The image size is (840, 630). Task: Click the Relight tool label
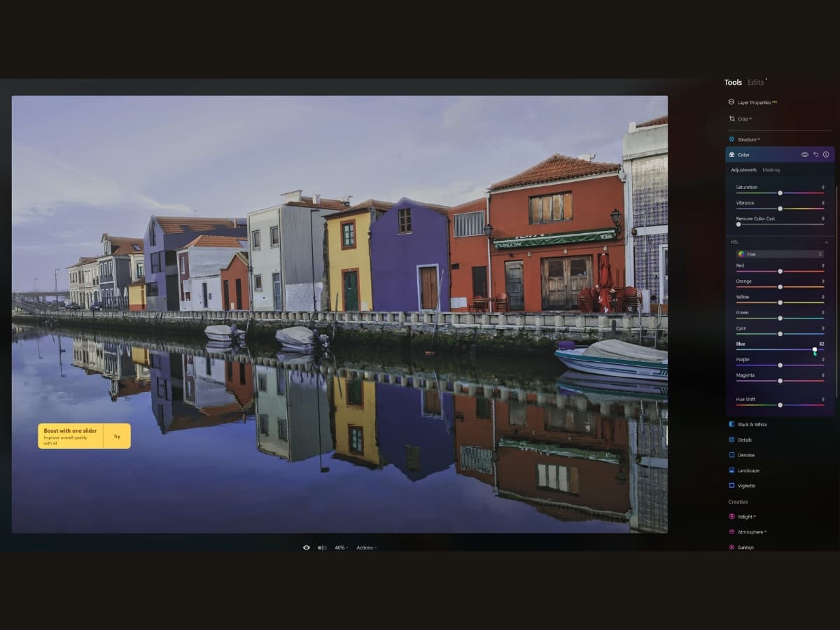pos(745,517)
